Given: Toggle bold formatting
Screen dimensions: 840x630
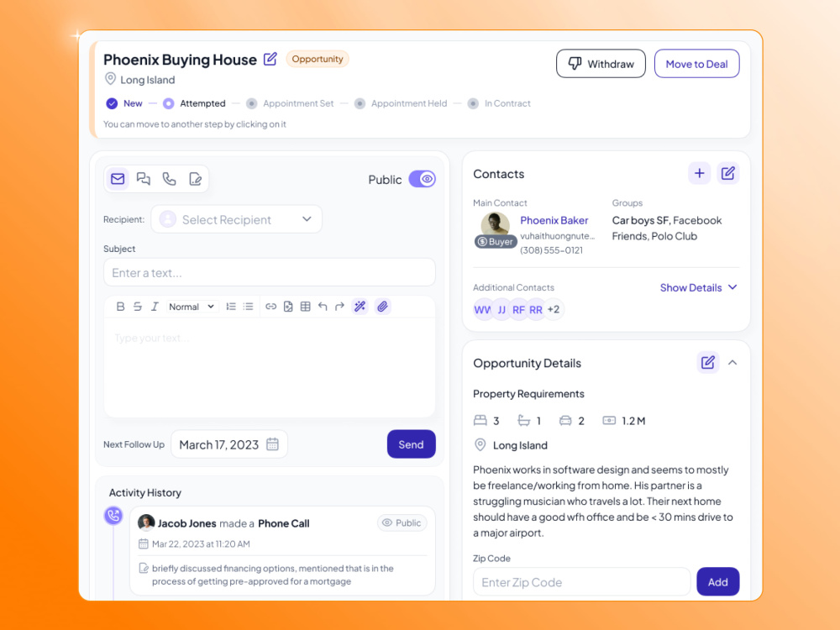Looking at the screenshot, I should pos(120,307).
